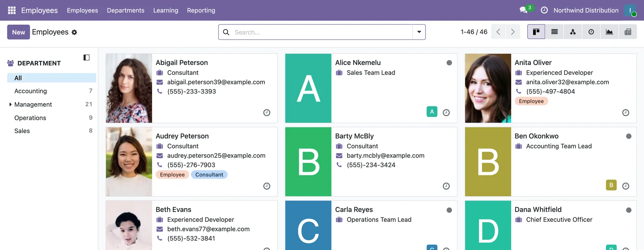Click email beth.evans77@example.com
This screenshot has width=644, height=250.
pyautogui.click(x=208, y=229)
